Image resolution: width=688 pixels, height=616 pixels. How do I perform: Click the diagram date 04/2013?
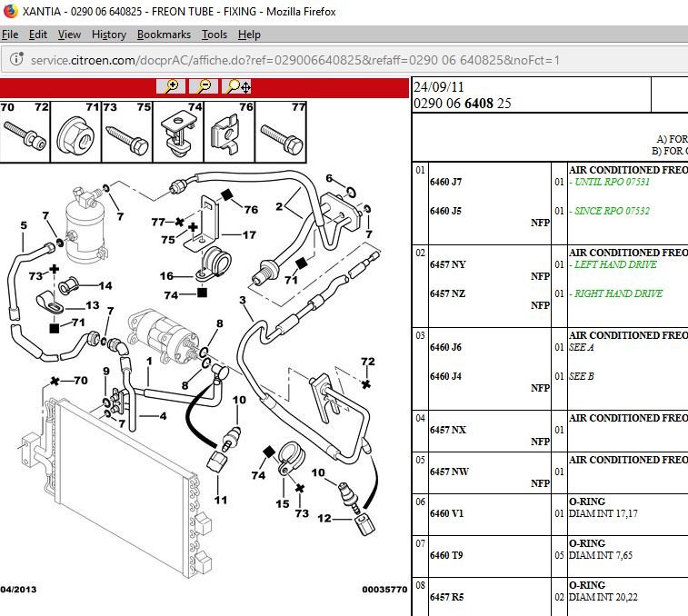(x=18, y=590)
